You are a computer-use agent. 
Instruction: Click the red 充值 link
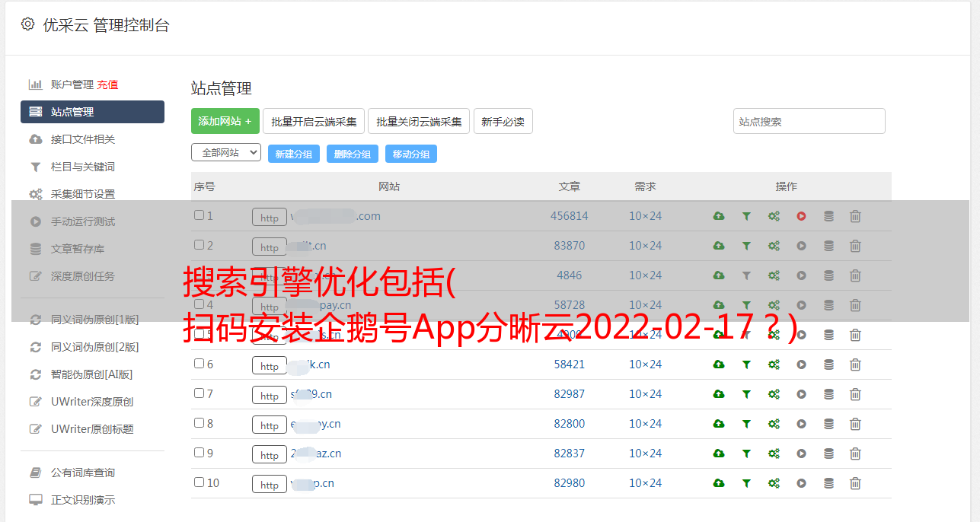point(107,84)
